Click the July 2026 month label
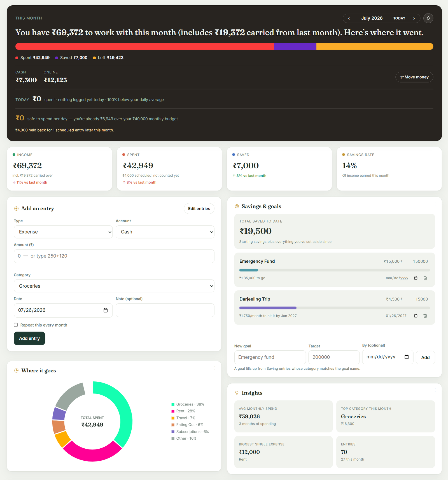This screenshot has height=480, width=448. (x=372, y=18)
